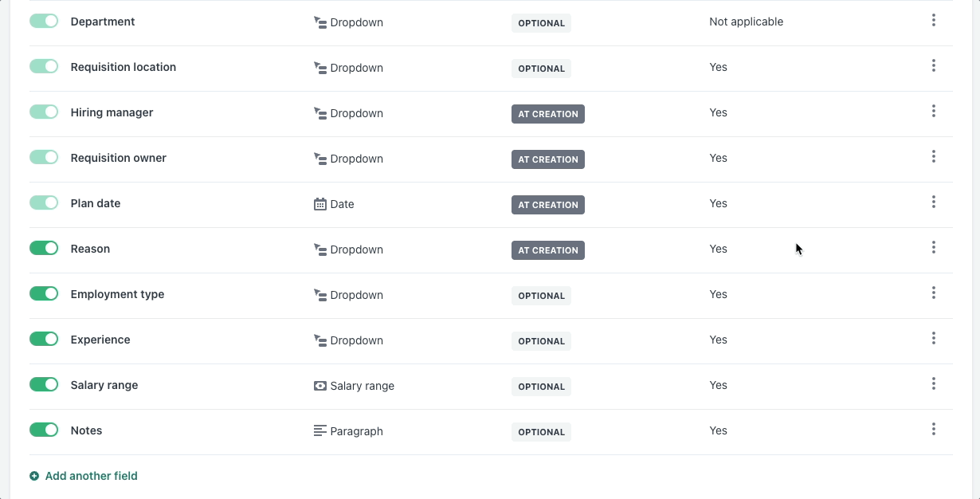Toggle off the Notes field
Image resolution: width=980 pixels, height=499 pixels.
point(44,430)
